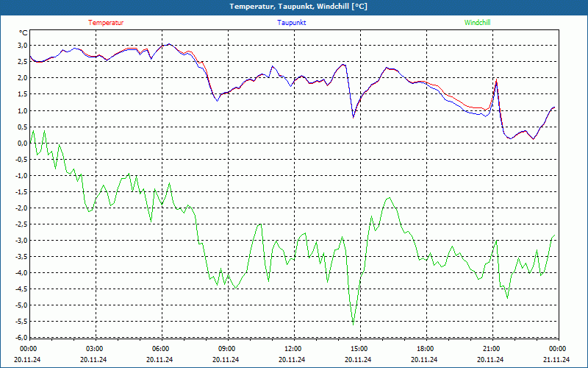The width and height of the screenshot is (588, 368).
Task: Click the positive '1,0' y-axis value
Action: coord(23,110)
